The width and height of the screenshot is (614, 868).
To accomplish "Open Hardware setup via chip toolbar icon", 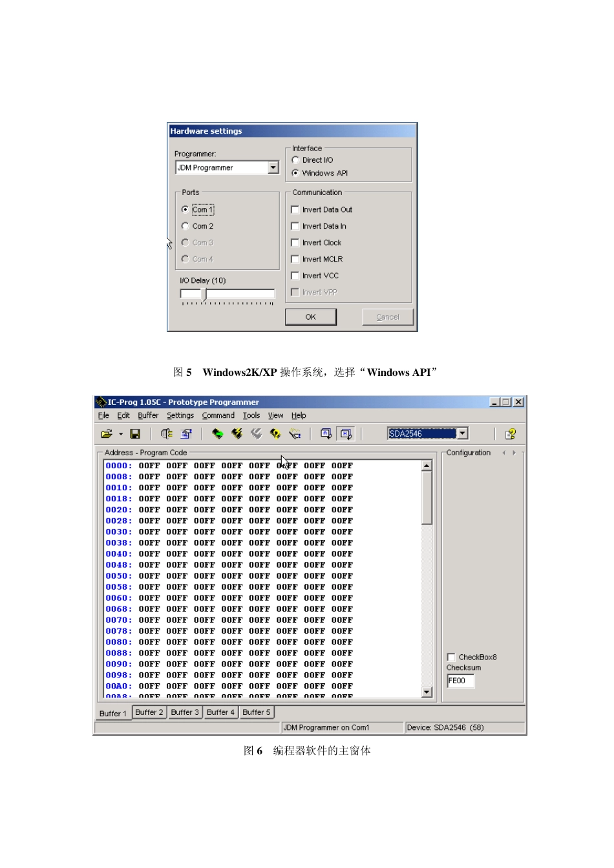I will [x=167, y=434].
